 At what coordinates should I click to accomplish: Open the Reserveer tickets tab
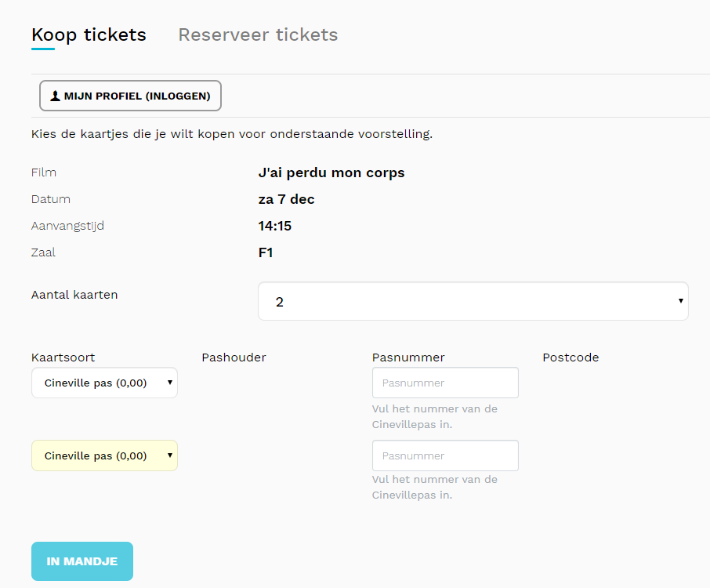coord(258,35)
